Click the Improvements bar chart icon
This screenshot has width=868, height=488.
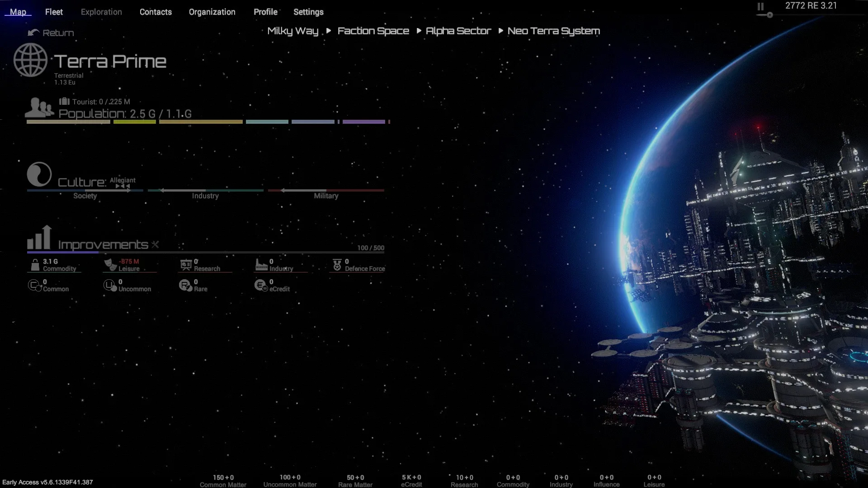click(39, 238)
